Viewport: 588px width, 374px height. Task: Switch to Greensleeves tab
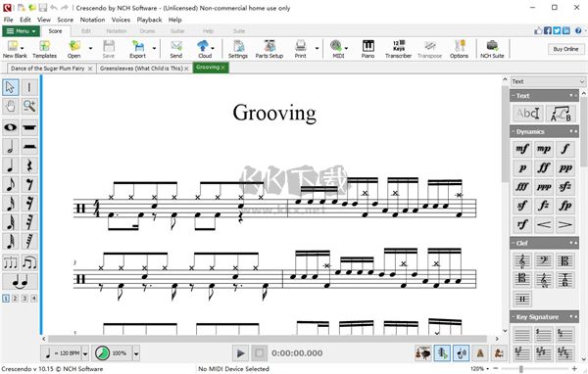click(x=141, y=69)
